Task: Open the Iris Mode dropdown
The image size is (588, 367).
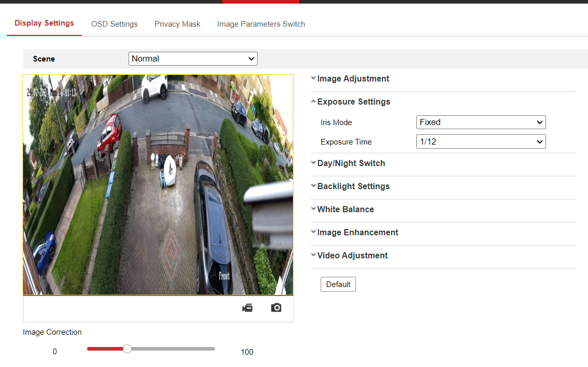Action: click(x=481, y=123)
